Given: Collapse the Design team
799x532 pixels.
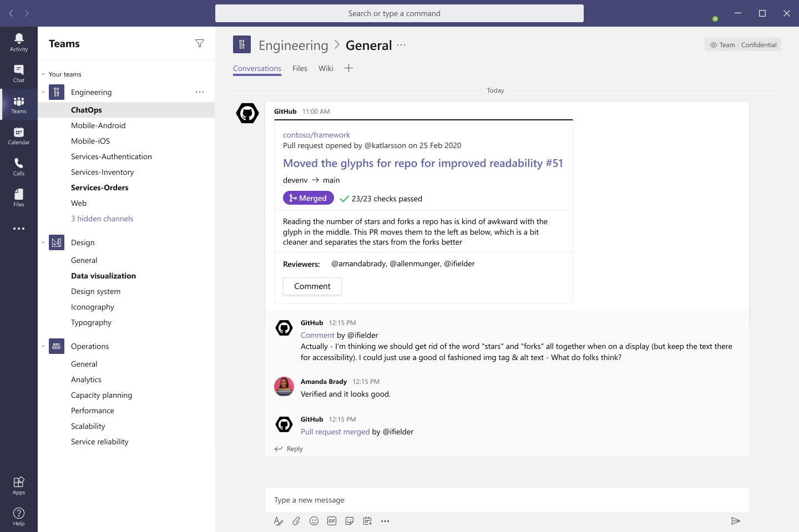Looking at the screenshot, I should point(43,242).
